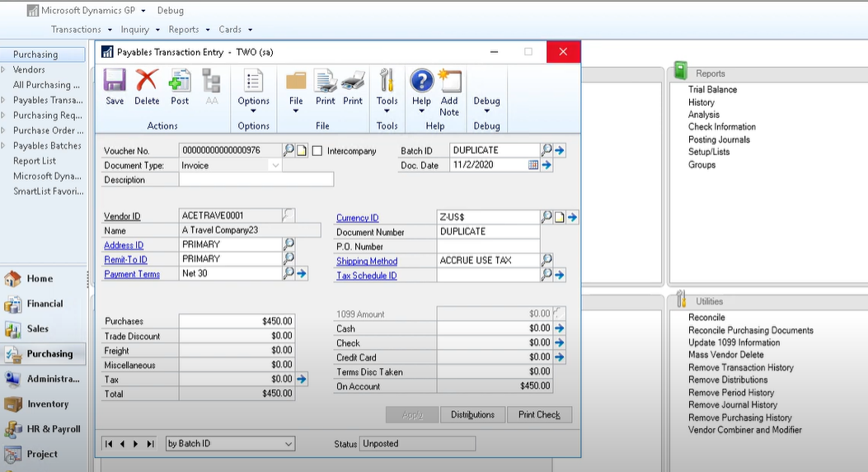Toggle the Intercompany checkbox

click(x=317, y=151)
